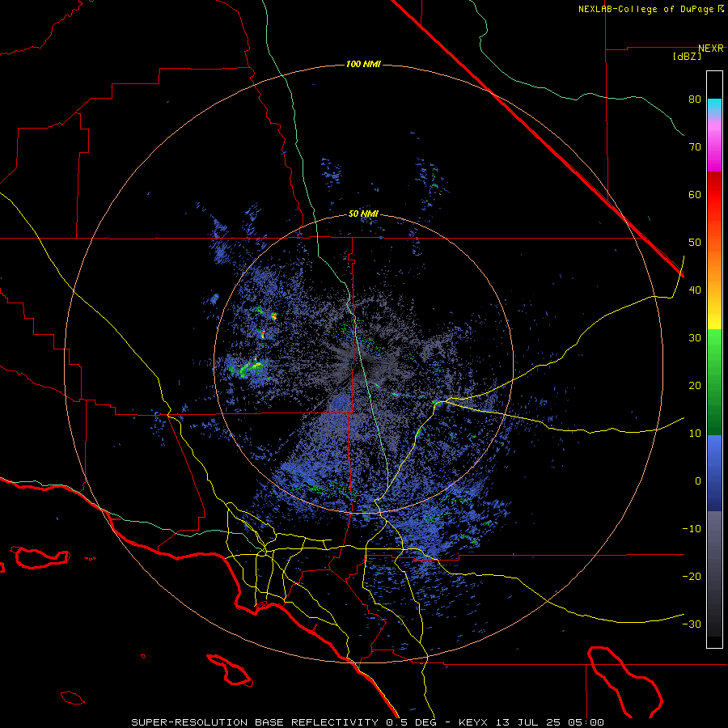
Task: Click the NEXLAB-College of DuPage label
Action: (650, 9)
